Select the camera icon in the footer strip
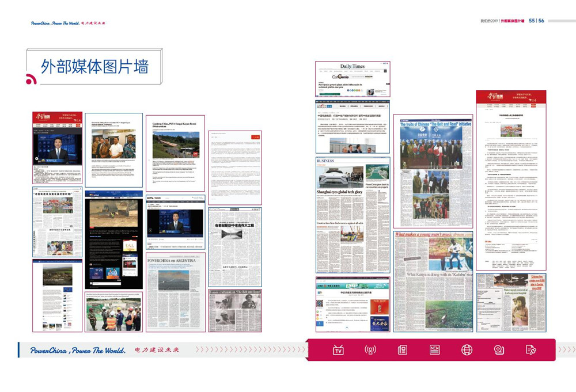This screenshot has height=392, width=576. (498, 348)
